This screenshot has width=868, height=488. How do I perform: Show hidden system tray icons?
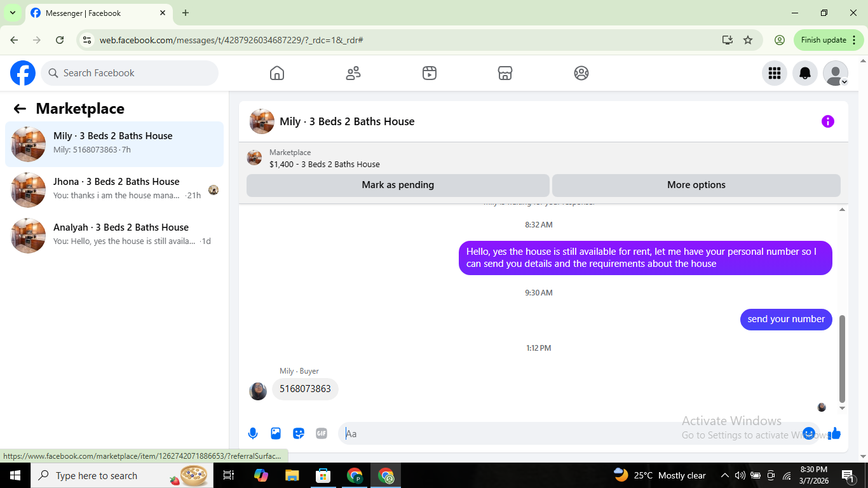(724, 475)
